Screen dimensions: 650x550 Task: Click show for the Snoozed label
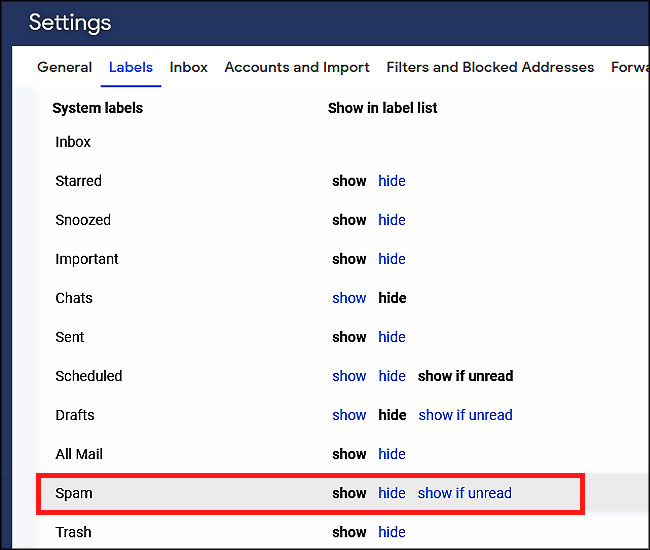pos(349,220)
